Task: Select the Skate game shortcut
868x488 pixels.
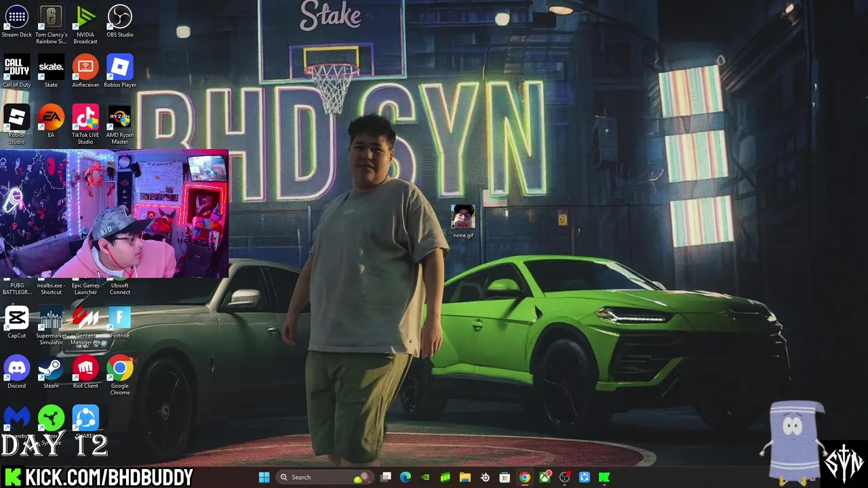Action: coord(51,71)
